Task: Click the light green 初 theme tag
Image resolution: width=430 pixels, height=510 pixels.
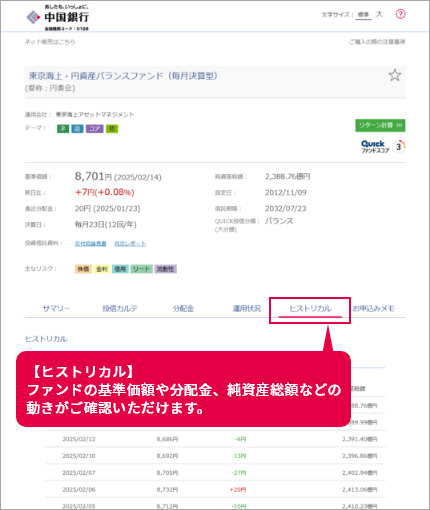Action: [x=112, y=129]
